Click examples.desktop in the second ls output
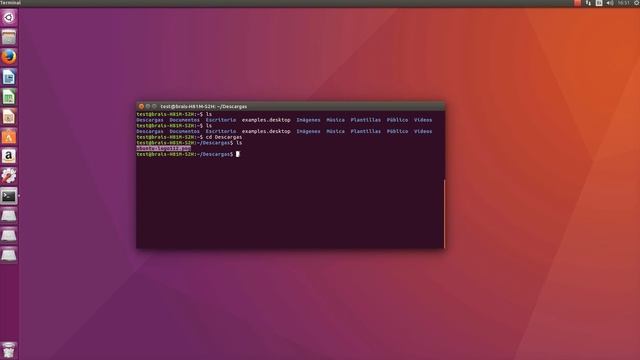 [x=266, y=131]
